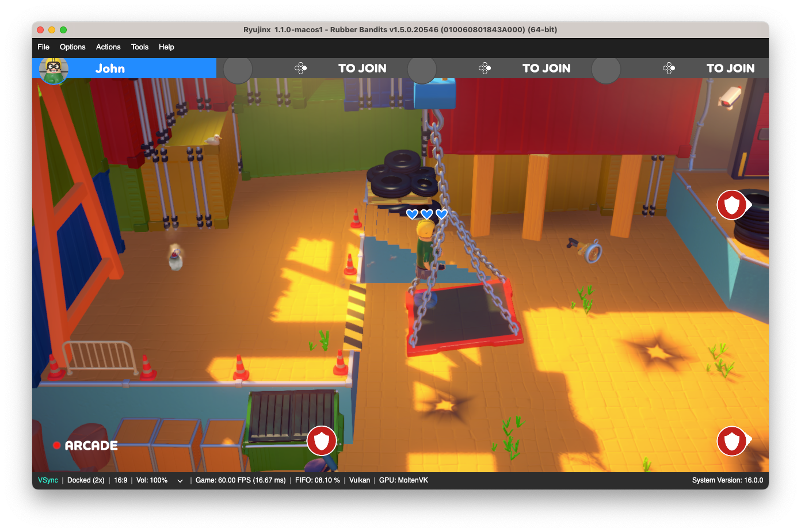The width and height of the screenshot is (801, 532).
Task: Click the GPU: MoltenVK label
Action: (x=403, y=480)
